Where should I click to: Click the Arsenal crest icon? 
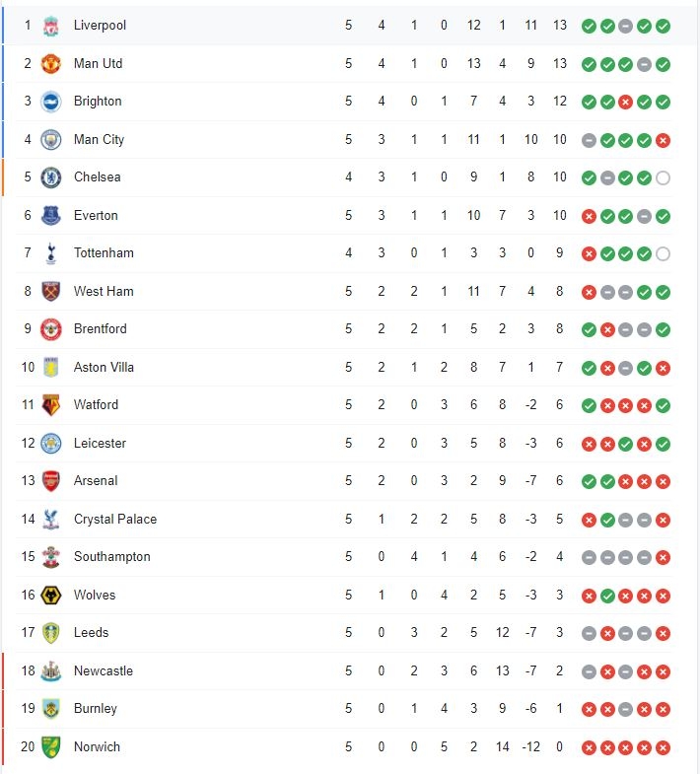pyautogui.click(x=51, y=481)
